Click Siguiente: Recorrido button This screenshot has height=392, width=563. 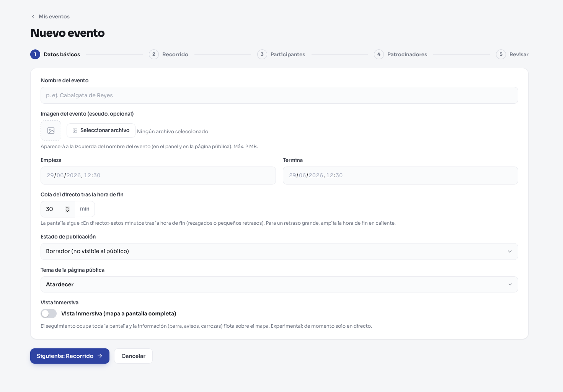point(70,356)
